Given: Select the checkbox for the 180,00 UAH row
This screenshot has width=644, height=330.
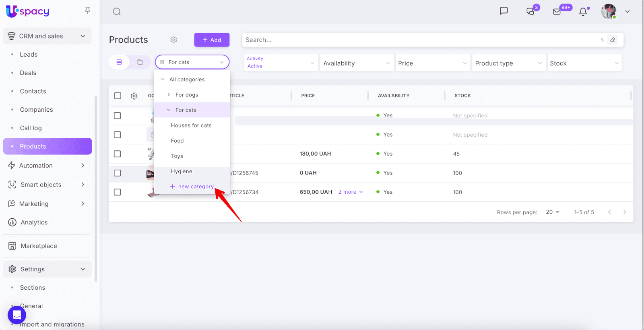Looking at the screenshot, I should click(x=118, y=154).
